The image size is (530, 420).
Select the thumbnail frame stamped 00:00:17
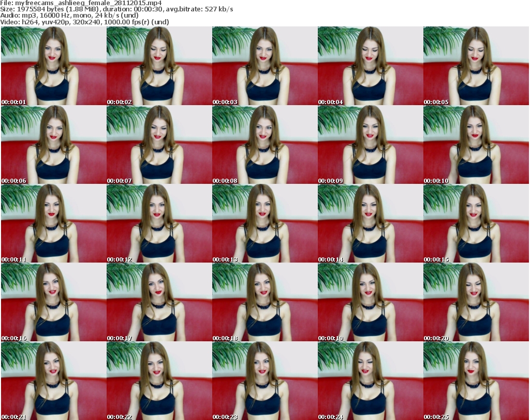pyautogui.click(x=159, y=302)
